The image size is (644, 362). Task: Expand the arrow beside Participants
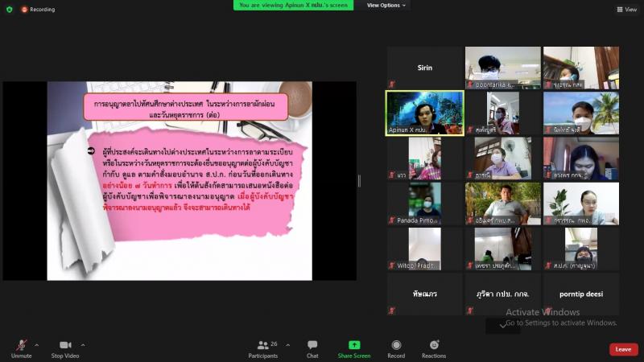coord(287,345)
